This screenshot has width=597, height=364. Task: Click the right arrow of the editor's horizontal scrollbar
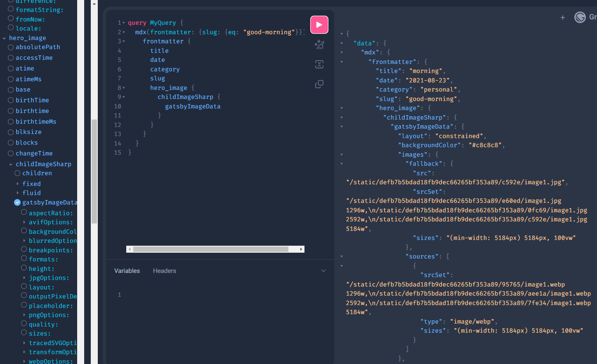[301, 249]
